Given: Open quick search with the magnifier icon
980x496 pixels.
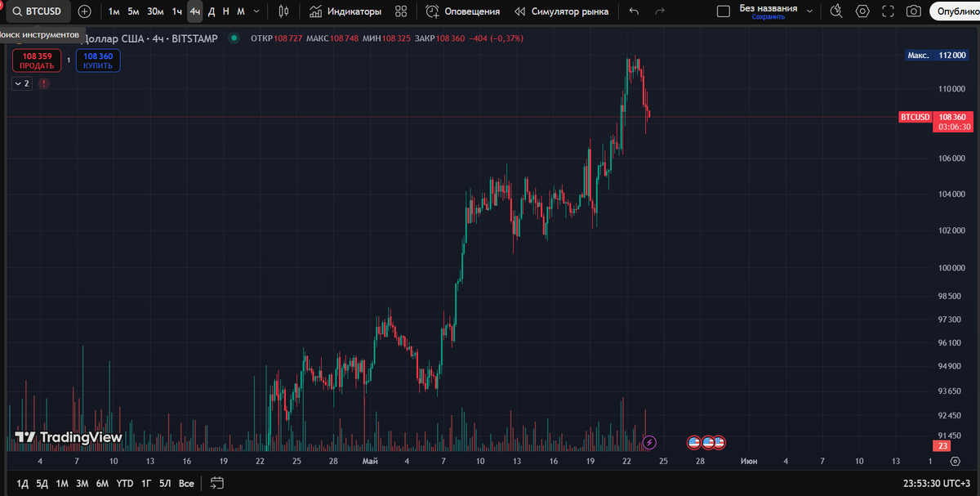Looking at the screenshot, I should [x=835, y=11].
